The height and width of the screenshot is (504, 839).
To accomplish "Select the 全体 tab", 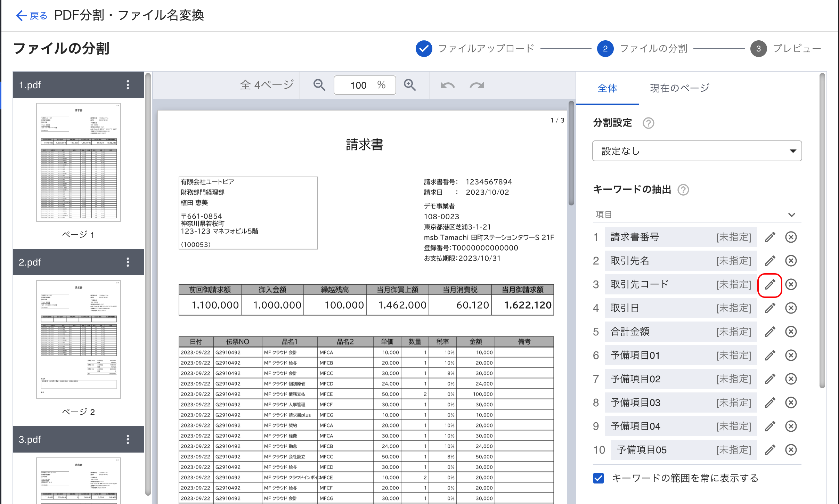I will coord(607,88).
